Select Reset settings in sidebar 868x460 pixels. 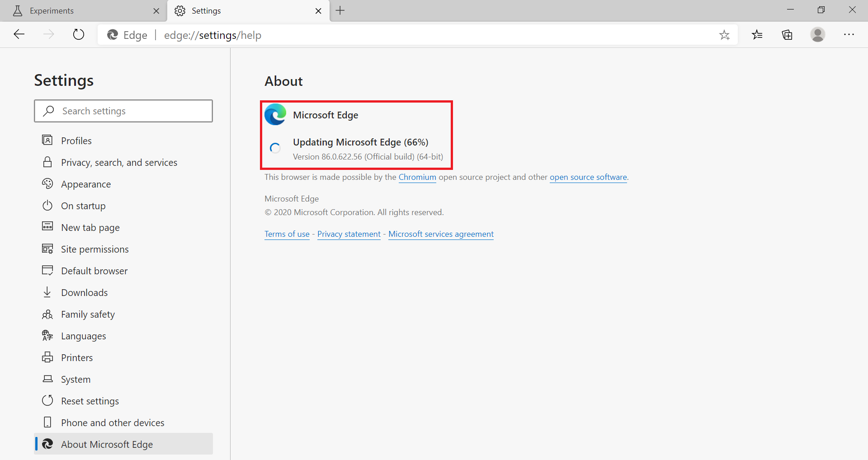pos(90,400)
